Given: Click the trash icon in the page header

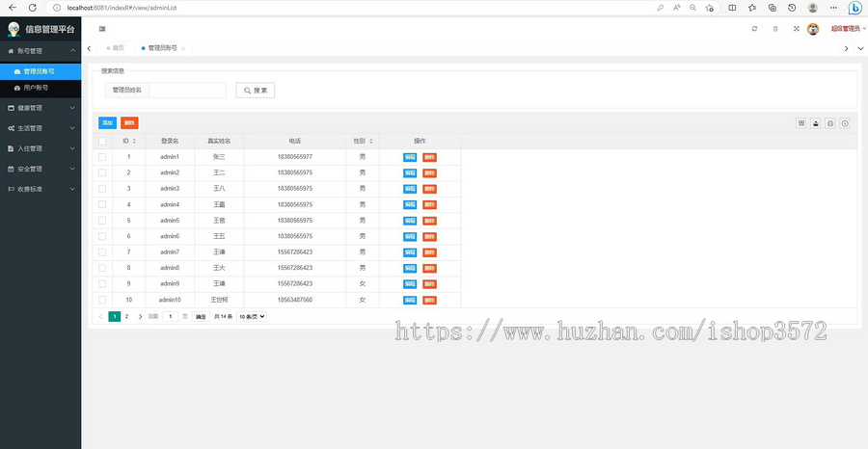Looking at the screenshot, I should pyautogui.click(x=775, y=29).
